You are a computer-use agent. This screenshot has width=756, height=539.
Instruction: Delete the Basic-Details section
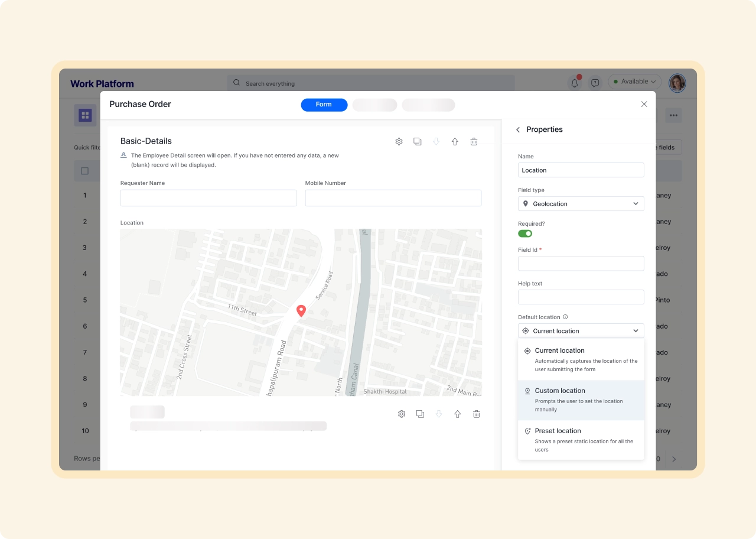tap(474, 142)
